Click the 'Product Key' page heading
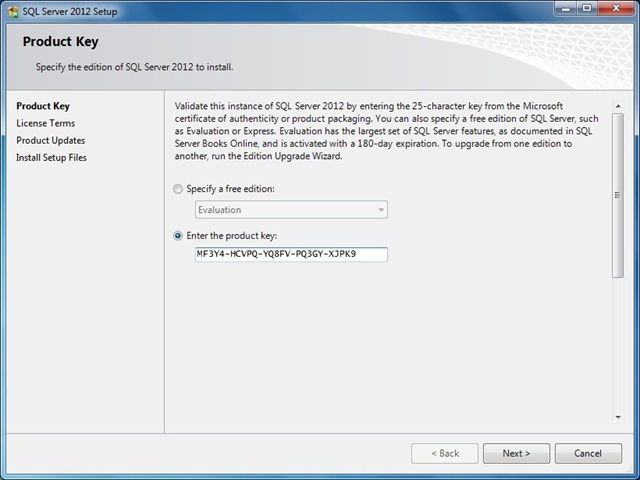The height and width of the screenshot is (480, 640). tap(60, 42)
